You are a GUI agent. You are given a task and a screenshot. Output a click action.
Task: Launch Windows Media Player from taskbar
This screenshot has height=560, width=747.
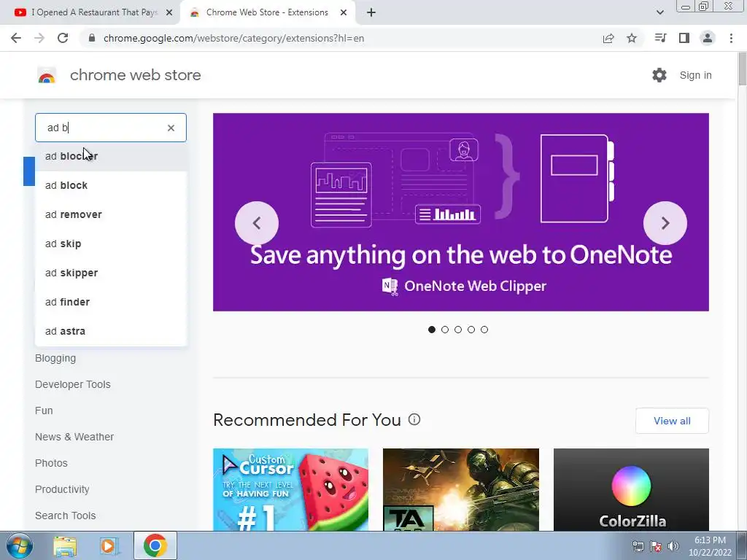pyautogui.click(x=109, y=546)
